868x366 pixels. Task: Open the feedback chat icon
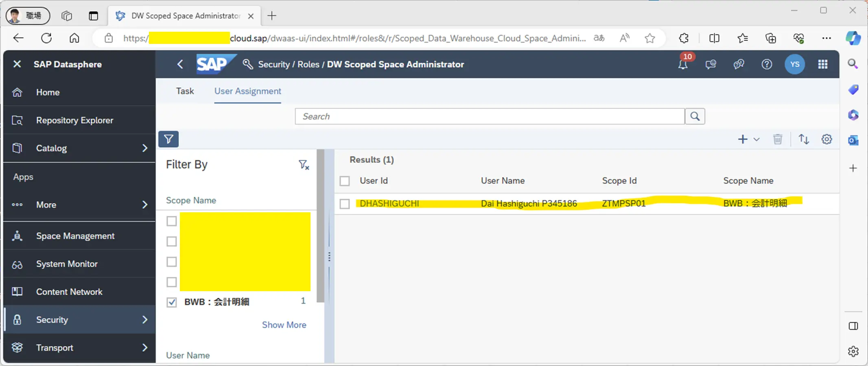coord(711,64)
